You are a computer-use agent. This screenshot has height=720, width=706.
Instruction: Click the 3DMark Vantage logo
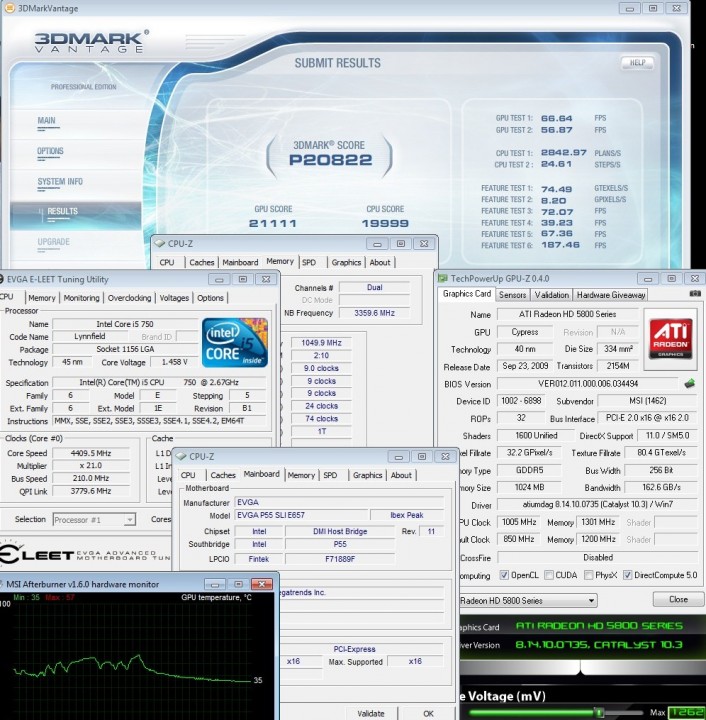pyautogui.click(x=91, y=42)
